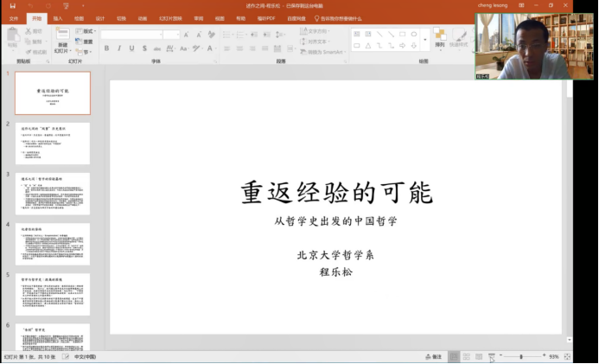Click the Save icon in title bar
The width and height of the screenshot is (599, 364).
(12, 6)
